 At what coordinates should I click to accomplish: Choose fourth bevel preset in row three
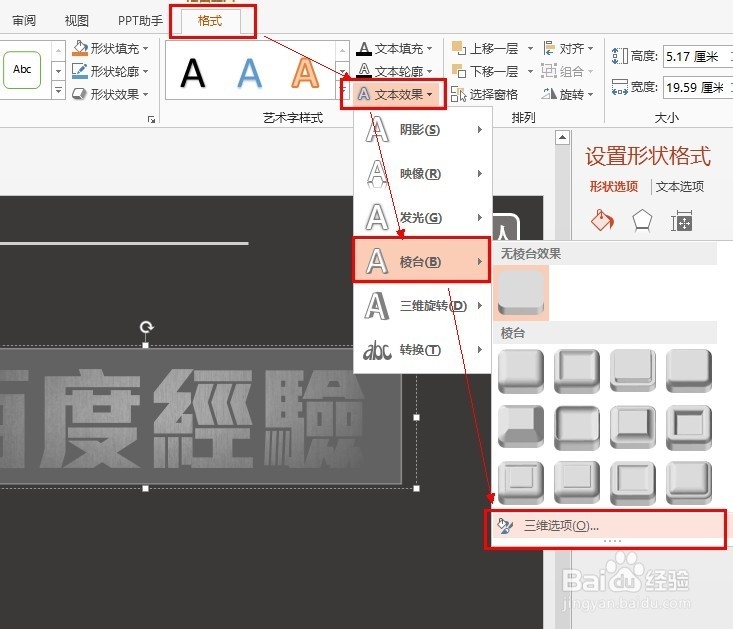689,483
